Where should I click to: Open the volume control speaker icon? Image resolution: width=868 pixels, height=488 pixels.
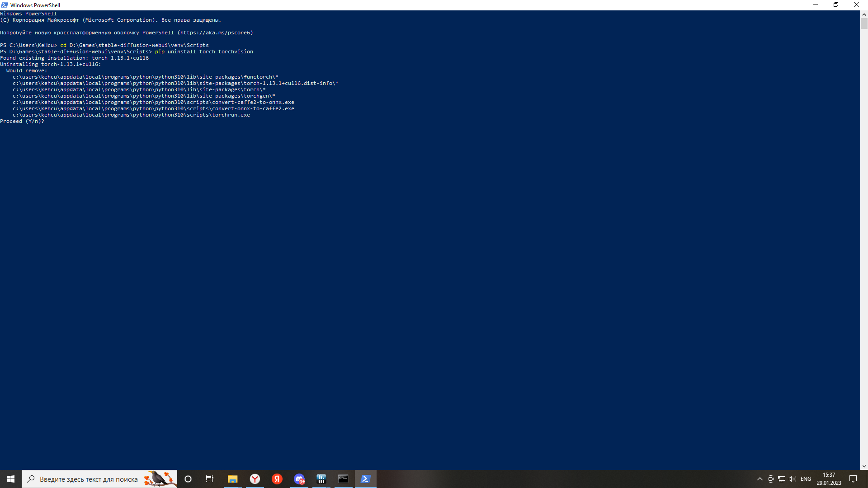click(792, 479)
